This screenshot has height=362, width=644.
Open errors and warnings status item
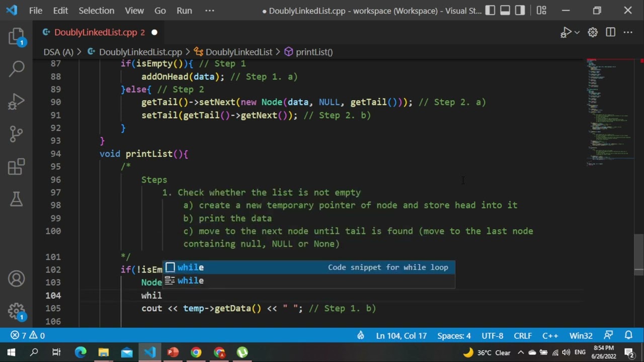coord(28,335)
